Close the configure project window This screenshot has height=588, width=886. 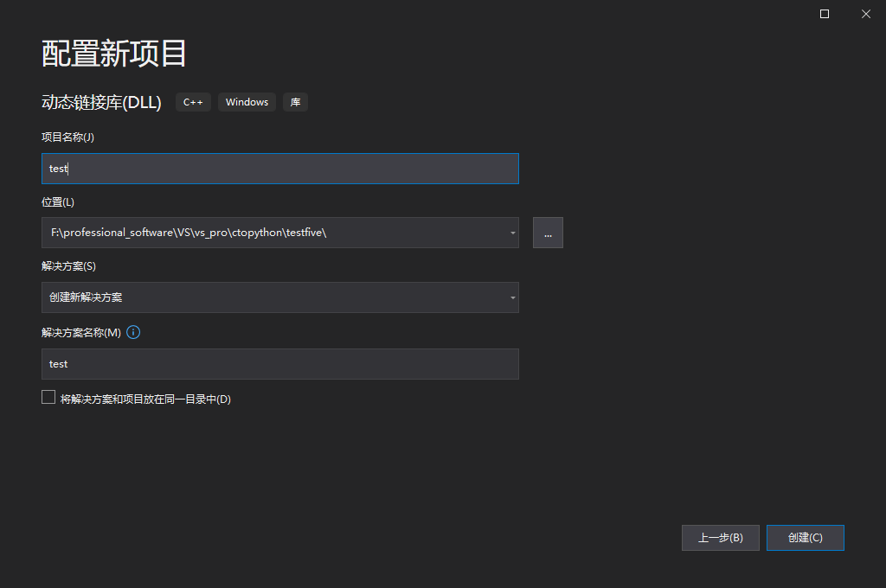pyautogui.click(x=865, y=14)
